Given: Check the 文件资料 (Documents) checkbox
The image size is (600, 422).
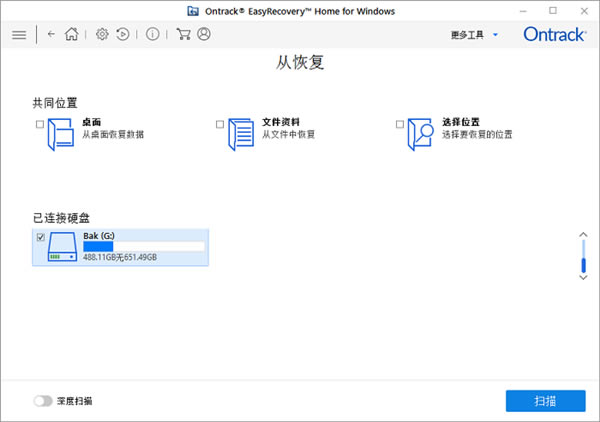Looking at the screenshot, I should 220,125.
